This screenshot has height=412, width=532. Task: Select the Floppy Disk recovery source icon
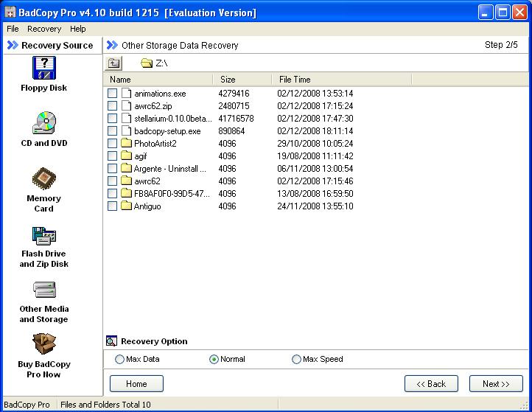click(44, 68)
